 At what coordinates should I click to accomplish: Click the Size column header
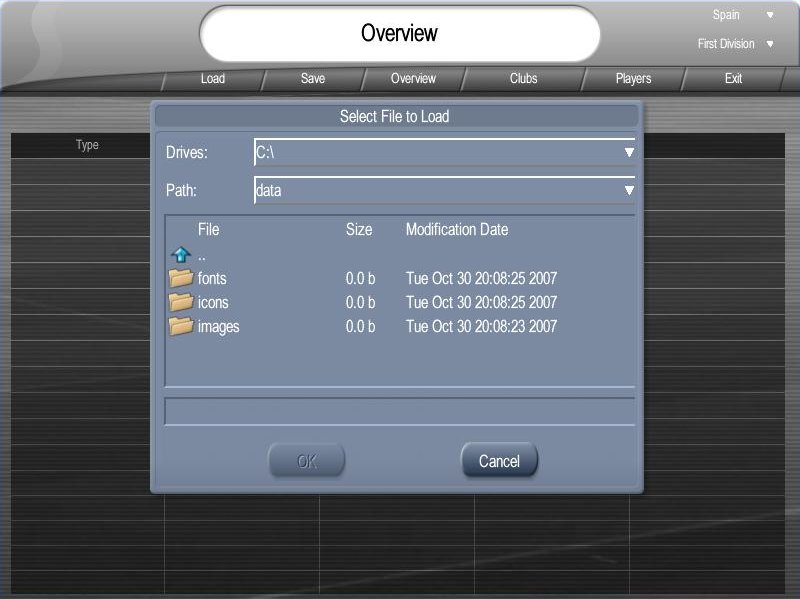[x=359, y=230]
